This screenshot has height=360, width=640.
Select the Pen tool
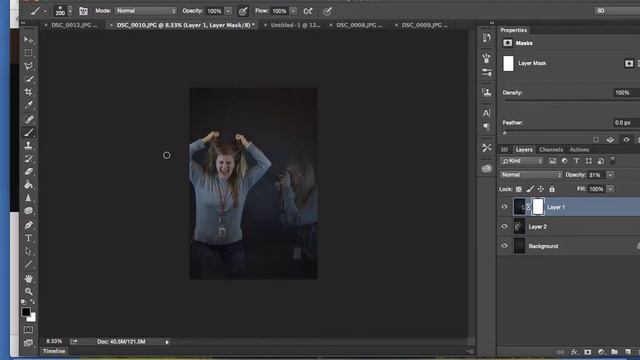(28, 225)
